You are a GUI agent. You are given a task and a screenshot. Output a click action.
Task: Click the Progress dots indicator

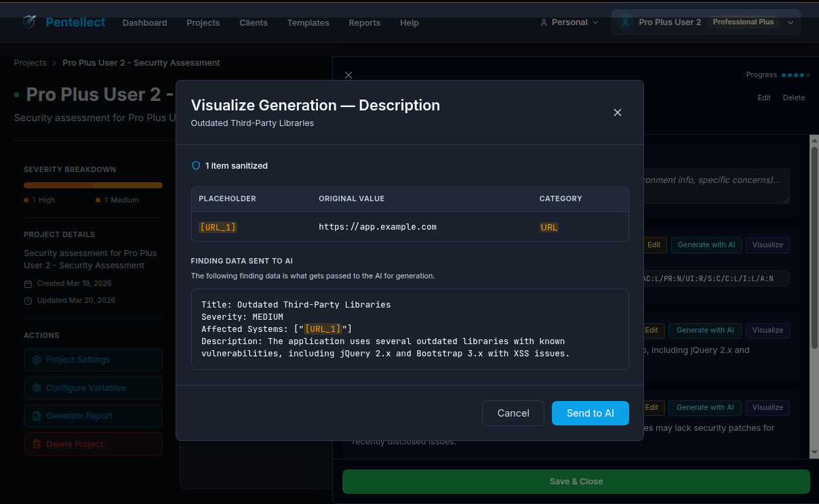795,75
